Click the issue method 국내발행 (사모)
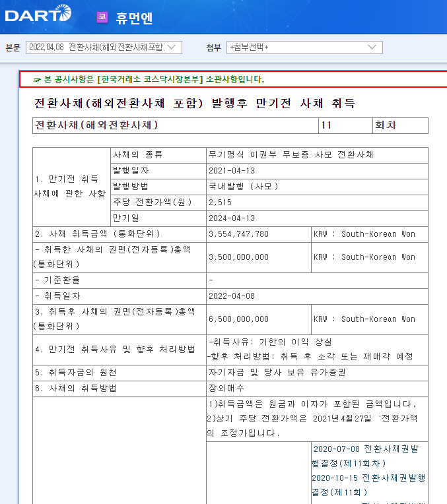Screen dimensions: 447x504 [x=244, y=187]
